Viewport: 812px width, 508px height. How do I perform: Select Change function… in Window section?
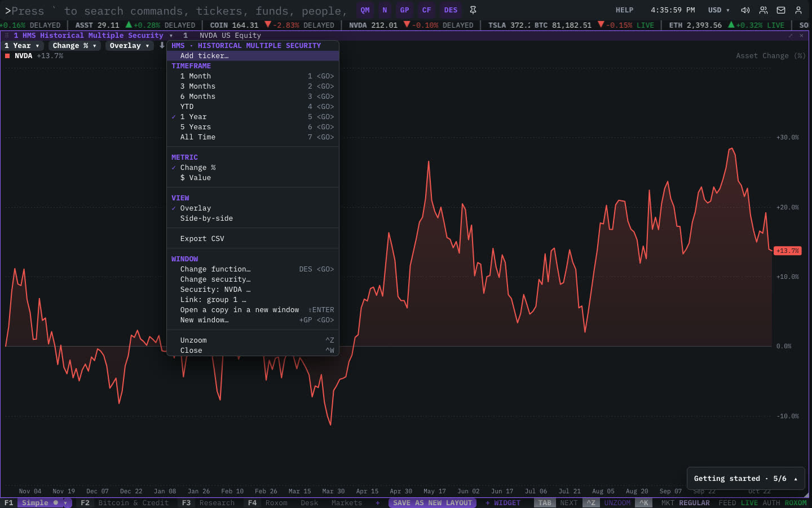(x=253, y=269)
